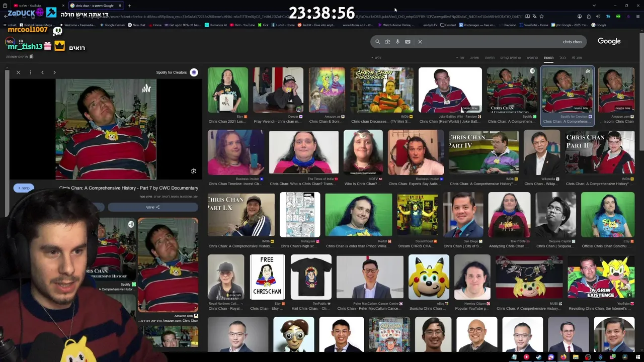Start voice search with the microphone icon
The image size is (644, 362).
click(397, 42)
